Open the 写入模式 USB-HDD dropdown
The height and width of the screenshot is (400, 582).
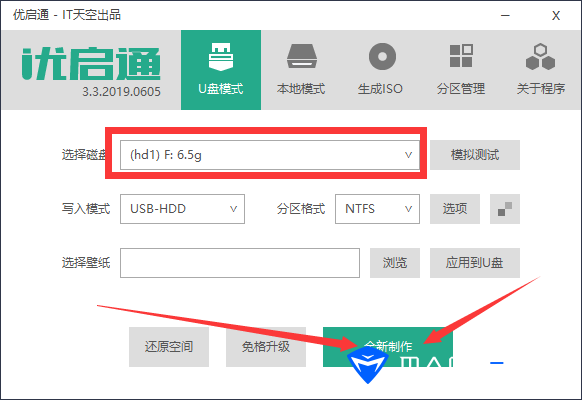[x=182, y=209]
